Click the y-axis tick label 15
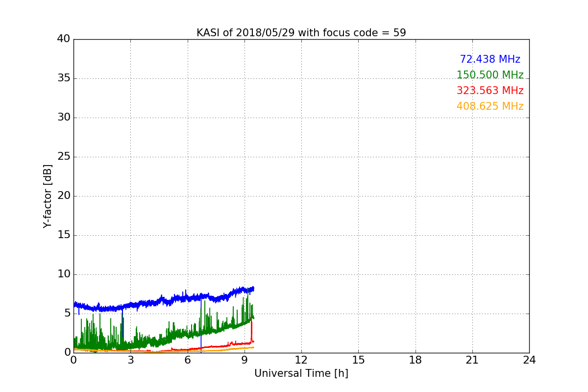588x392 pixels. 64,235
